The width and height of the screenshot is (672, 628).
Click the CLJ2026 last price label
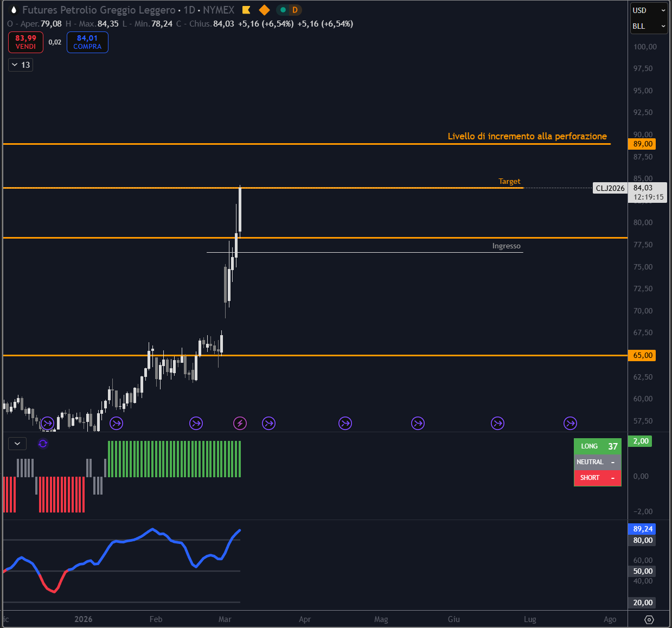coord(610,188)
